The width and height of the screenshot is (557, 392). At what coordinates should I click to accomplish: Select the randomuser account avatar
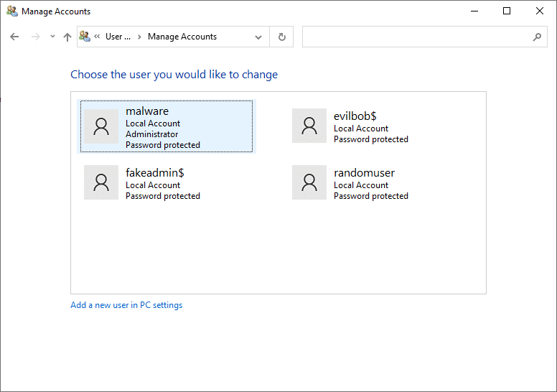pyautogui.click(x=309, y=182)
